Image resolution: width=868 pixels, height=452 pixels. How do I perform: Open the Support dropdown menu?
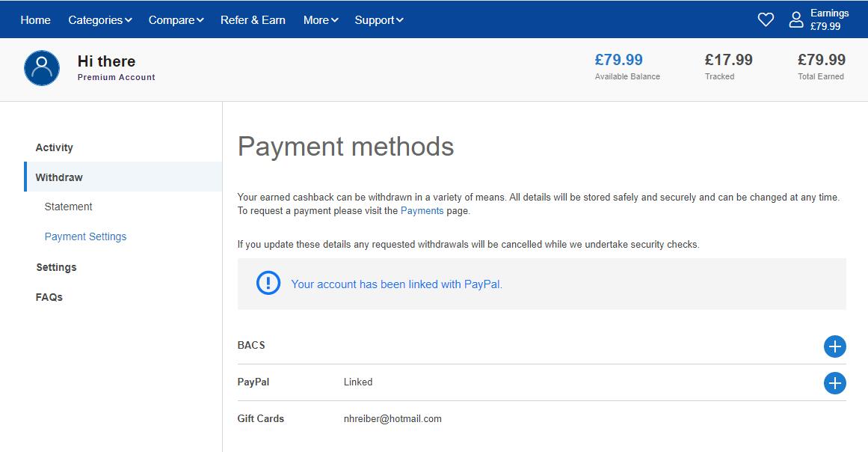coord(378,20)
